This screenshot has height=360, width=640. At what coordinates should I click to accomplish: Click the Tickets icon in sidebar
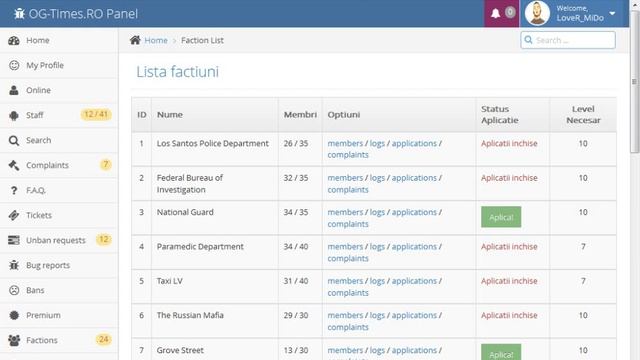pyautogui.click(x=14, y=215)
